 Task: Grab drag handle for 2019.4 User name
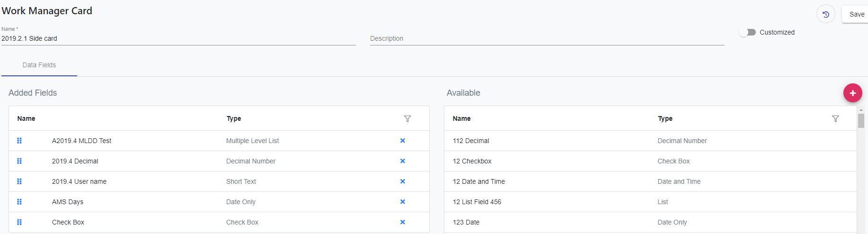[19, 181]
